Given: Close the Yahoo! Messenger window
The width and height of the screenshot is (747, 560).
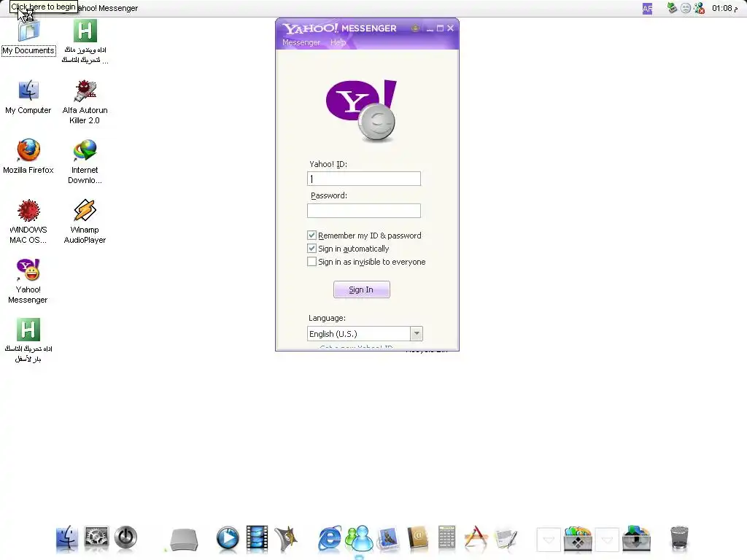Looking at the screenshot, I should [x=450, y=28].
